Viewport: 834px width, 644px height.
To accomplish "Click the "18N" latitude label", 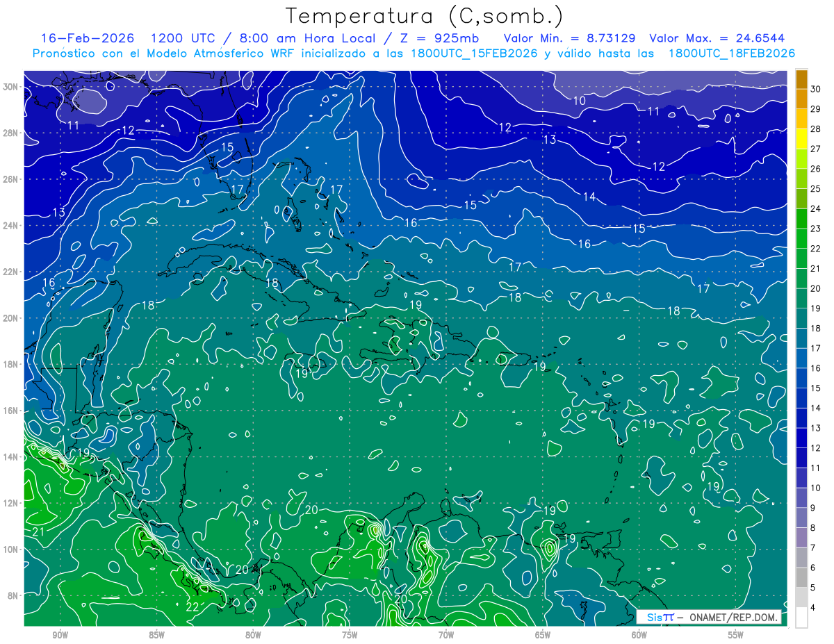I will coord(10,365).
